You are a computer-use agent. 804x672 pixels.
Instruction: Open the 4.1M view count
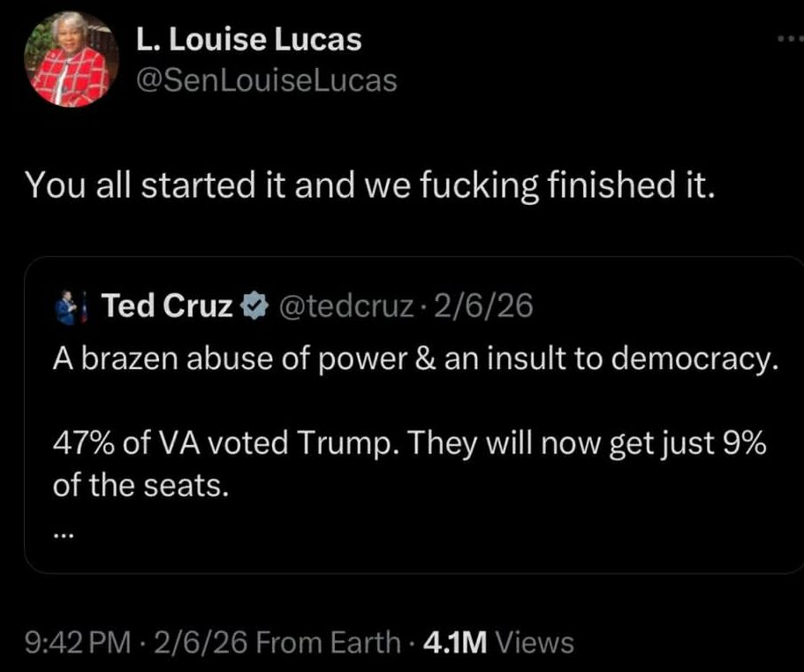point(457,643)
